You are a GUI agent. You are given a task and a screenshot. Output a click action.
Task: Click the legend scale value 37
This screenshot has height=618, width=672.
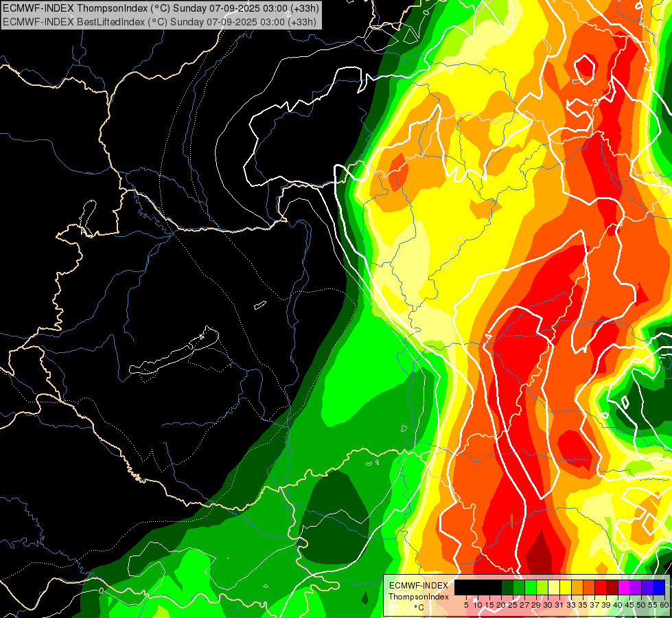[x=594, y=605]
